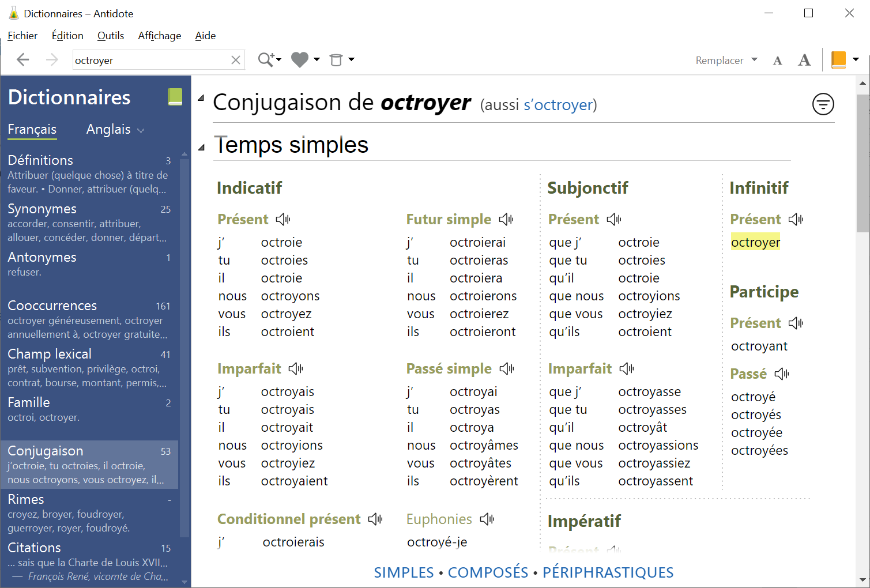Select Synonymes in the sidebar
870x588 pixels.
coord(42,209)
